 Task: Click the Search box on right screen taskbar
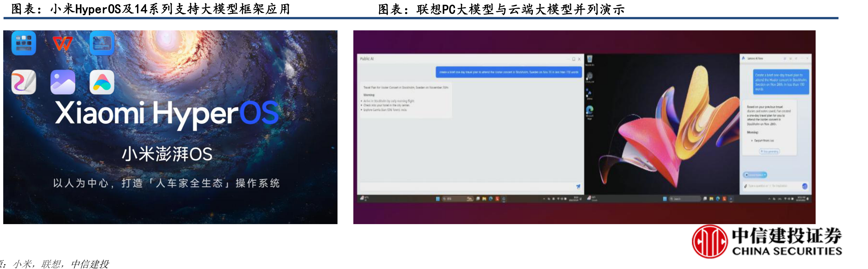[685, 199]
